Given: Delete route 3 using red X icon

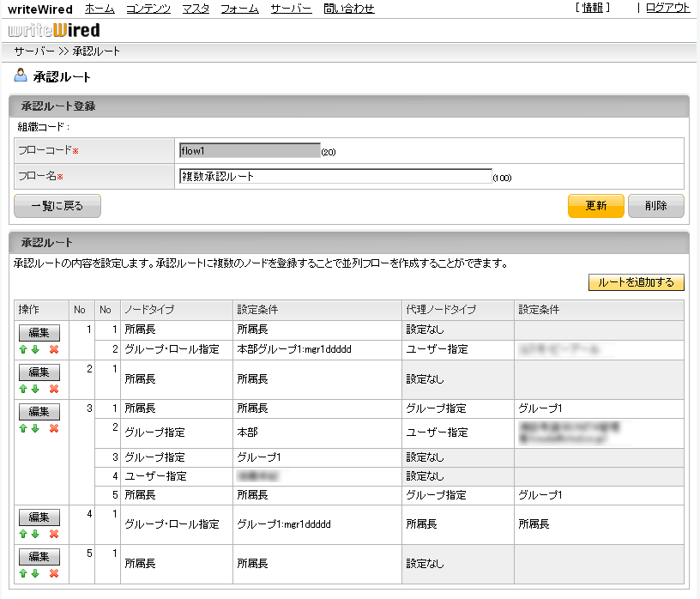Looking at the screenshot, I should click(54, 428).
